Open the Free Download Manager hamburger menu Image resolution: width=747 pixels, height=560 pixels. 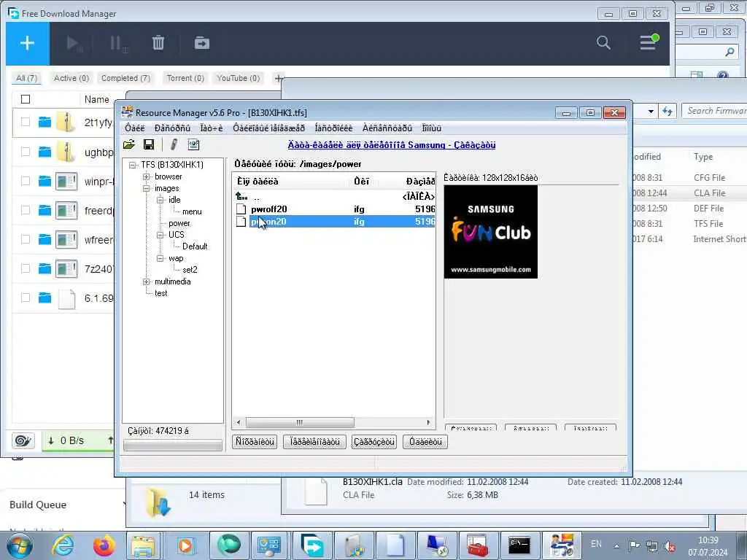click(649, 42)
